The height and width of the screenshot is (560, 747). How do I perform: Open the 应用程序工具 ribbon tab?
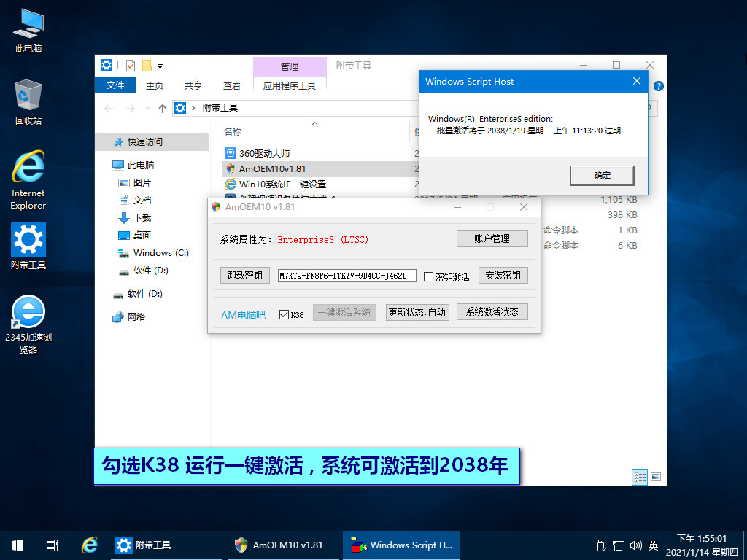[289, 85]
